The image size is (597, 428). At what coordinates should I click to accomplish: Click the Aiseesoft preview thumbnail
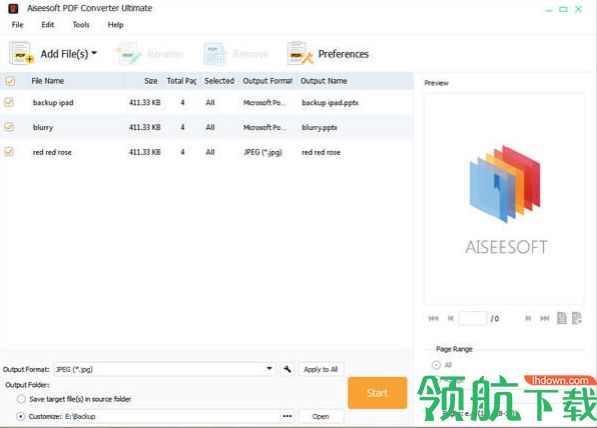click(x=504, y=198)
